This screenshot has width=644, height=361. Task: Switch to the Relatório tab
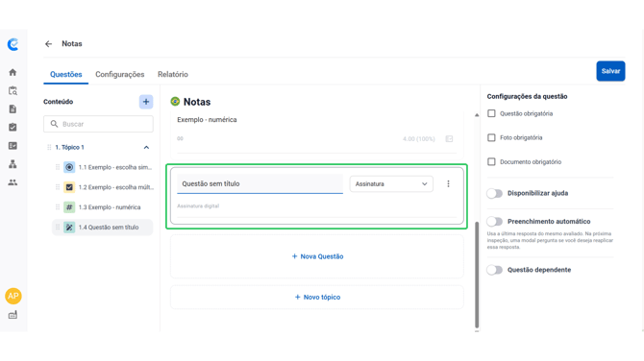(x=173, y=74)
